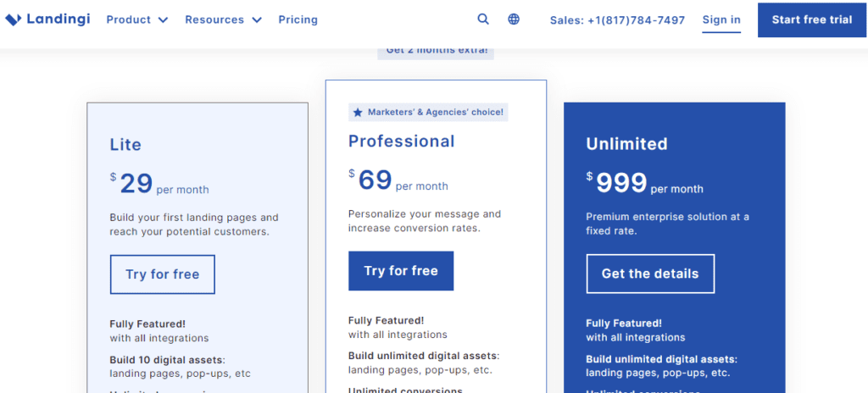Click the Landingi logo

[x=47, y=19]
